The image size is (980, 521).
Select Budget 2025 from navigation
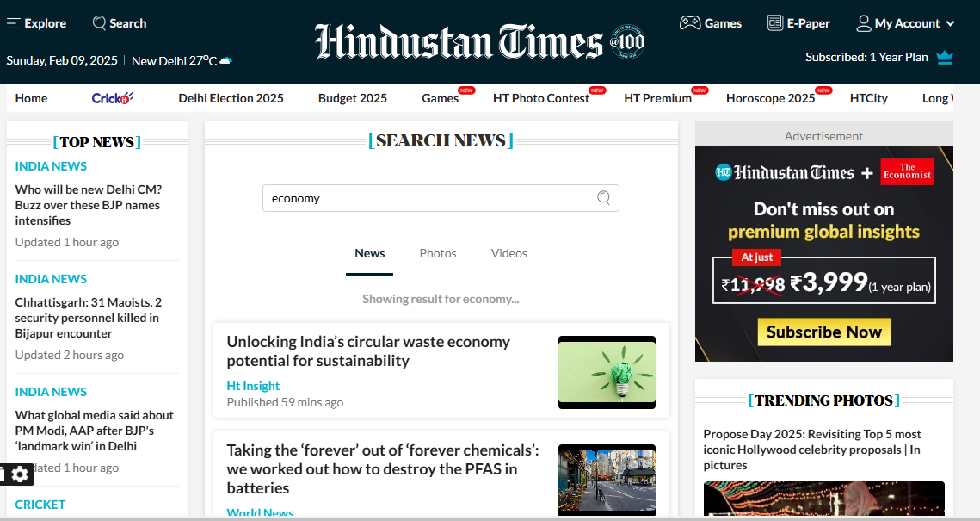352,98
